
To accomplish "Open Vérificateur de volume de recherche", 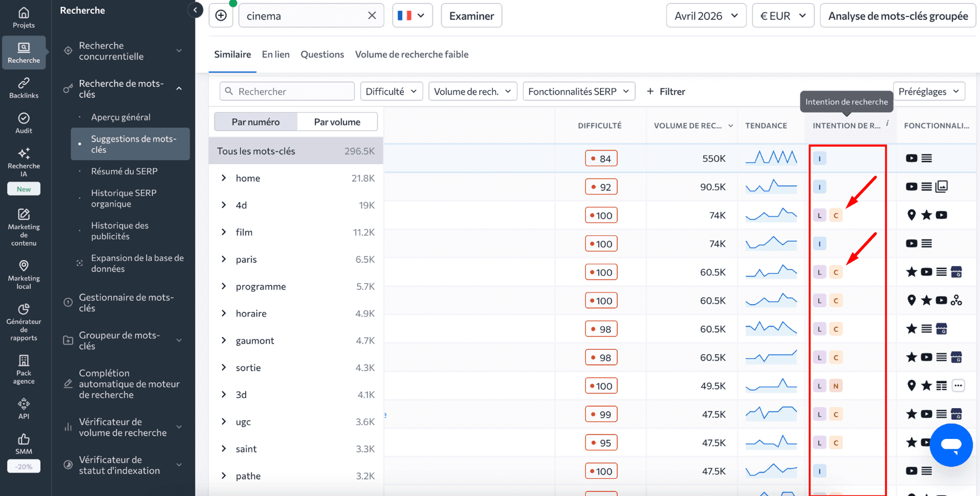I will click(x=123, y=427).
